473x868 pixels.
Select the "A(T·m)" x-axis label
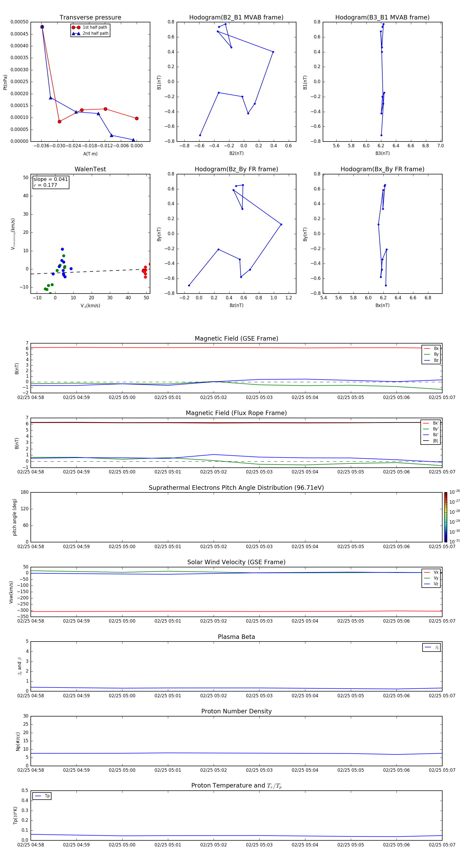click(x=90, y=154)
